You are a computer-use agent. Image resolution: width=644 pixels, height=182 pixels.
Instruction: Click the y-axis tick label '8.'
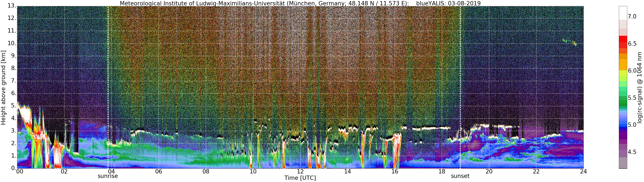click(x=14, y=68)
